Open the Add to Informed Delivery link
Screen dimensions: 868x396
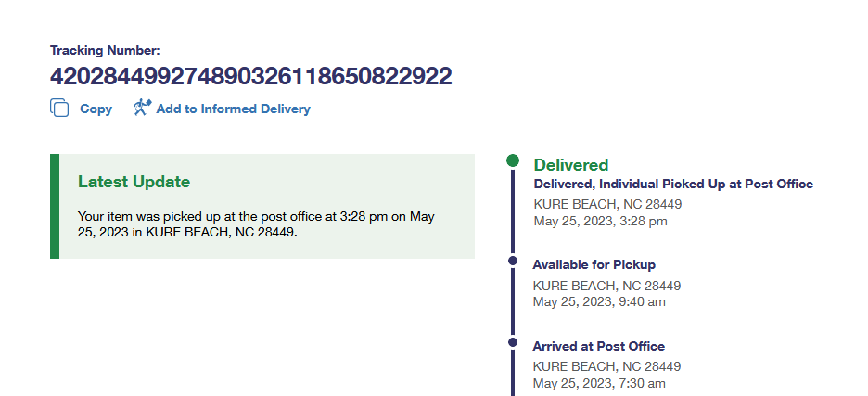click(x=233, y=109)
